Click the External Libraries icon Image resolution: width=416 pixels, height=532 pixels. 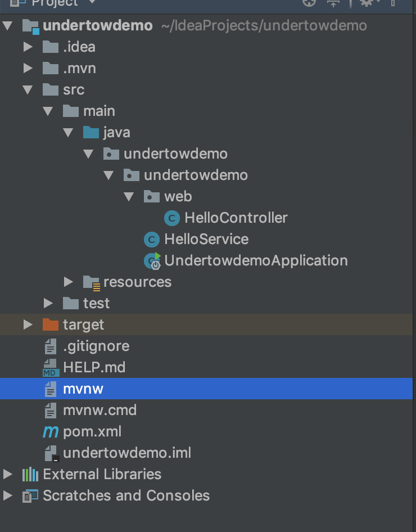point(30,475)
